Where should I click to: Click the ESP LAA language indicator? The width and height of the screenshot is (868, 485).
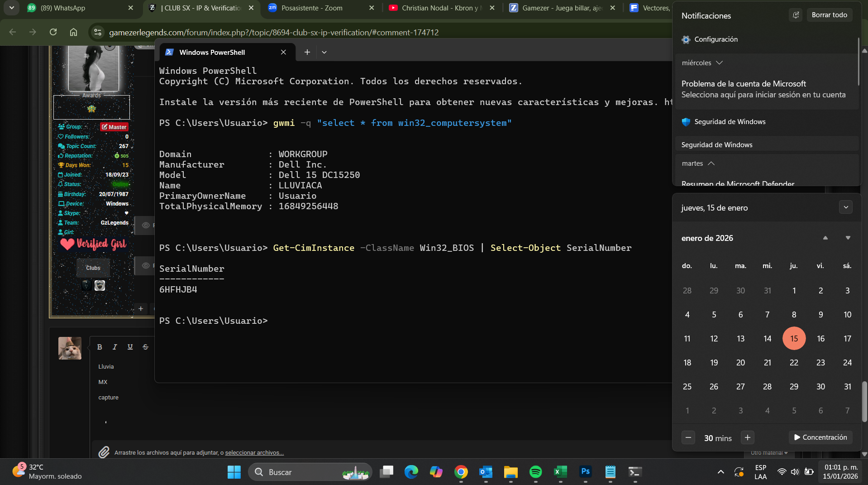(x=760, y=472)
